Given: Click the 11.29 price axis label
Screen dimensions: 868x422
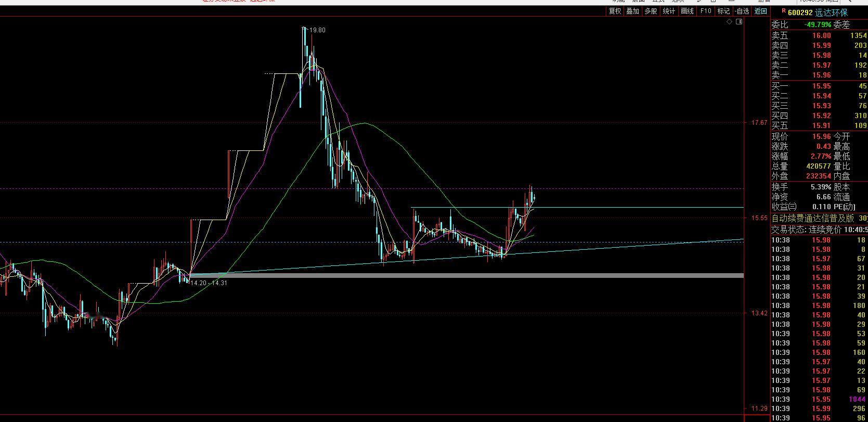Looking at the screenshot, I should tap(759, 408).
